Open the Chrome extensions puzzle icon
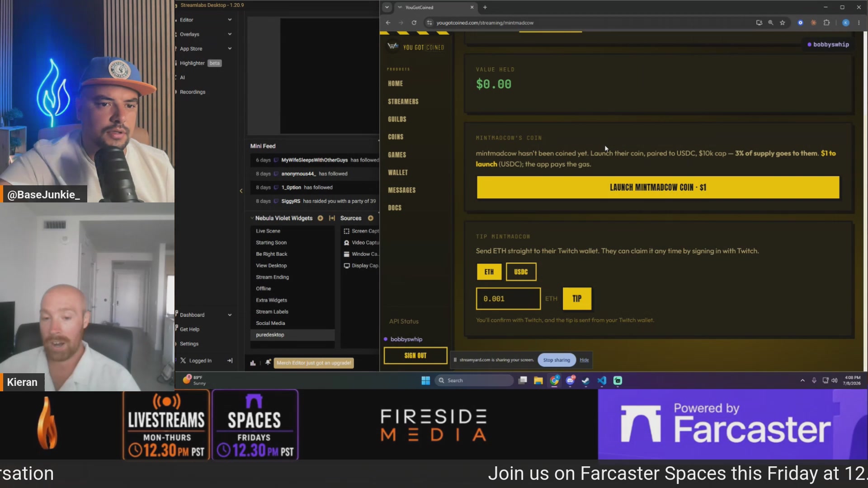This screenshot has width=868, height=488. click(x=826, y=23)
